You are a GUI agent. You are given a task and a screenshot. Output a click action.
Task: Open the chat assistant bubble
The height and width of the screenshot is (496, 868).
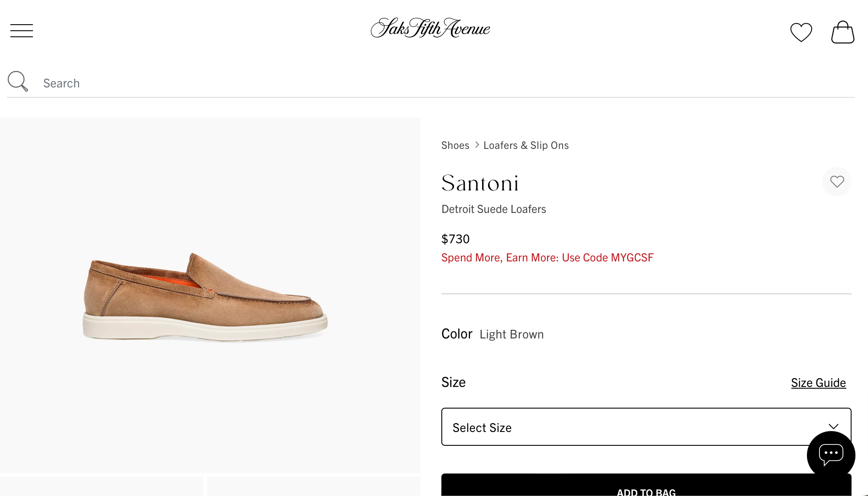[830, 454]
